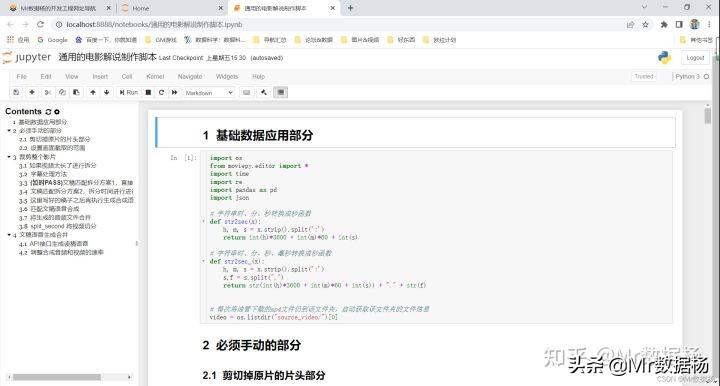Open the View menu
720x386 pixels.
point(72,77)
